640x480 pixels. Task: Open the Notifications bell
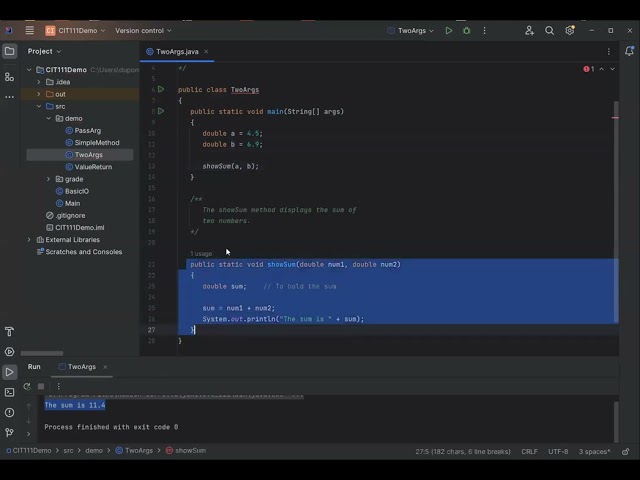[x=629, y=51]
